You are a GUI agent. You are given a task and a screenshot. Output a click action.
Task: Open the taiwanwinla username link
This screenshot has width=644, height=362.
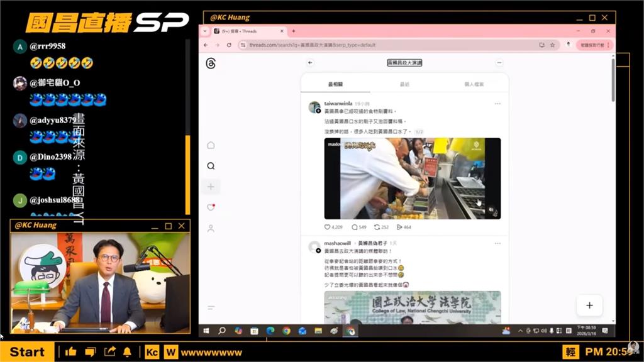(338, 104)
